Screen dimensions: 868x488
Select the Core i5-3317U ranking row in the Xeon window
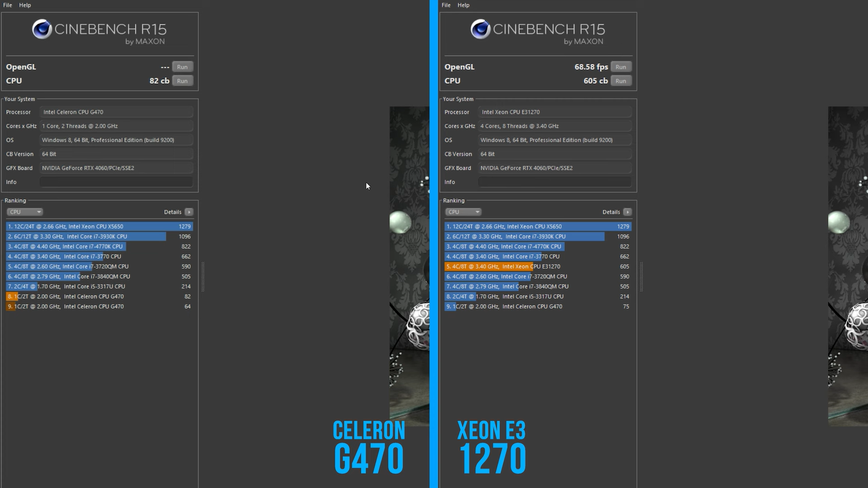pos(538,297)
